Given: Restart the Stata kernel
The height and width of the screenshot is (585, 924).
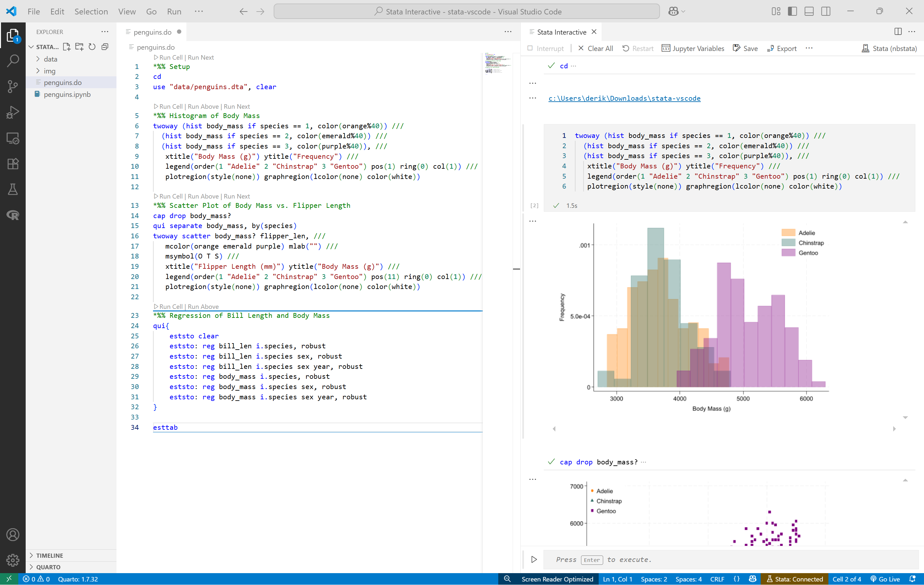Looking at the screenshot, I should [638, 48].
